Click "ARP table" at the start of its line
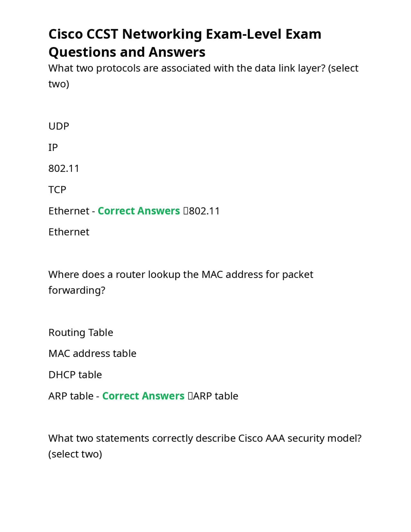This screenshot has width=411, height=532. click(71, 396)
